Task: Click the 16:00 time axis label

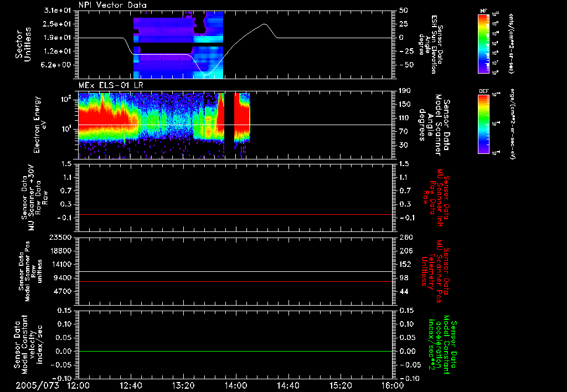Action: click(393, 385)
